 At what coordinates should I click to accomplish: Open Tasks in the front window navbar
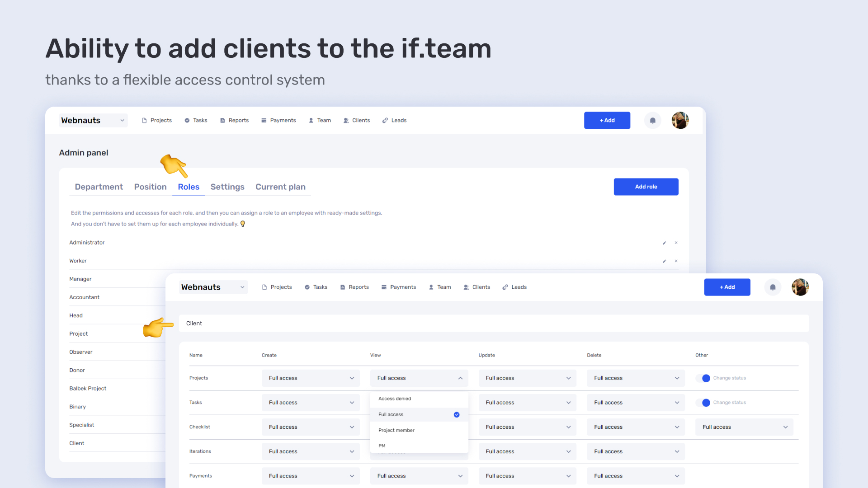316,287
